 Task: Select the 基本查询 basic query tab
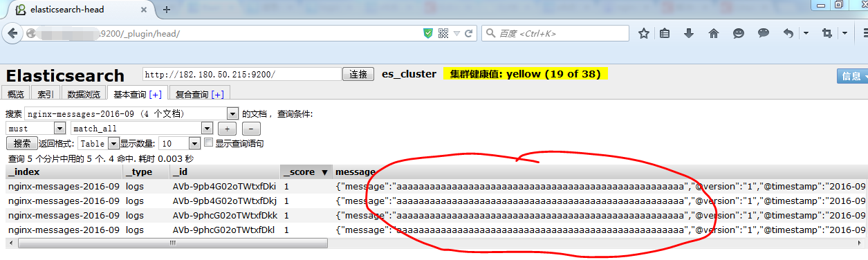138,94
